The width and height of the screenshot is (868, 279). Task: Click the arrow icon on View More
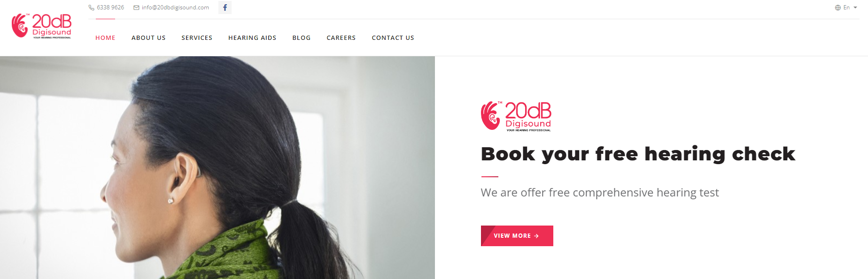point(536,236)
